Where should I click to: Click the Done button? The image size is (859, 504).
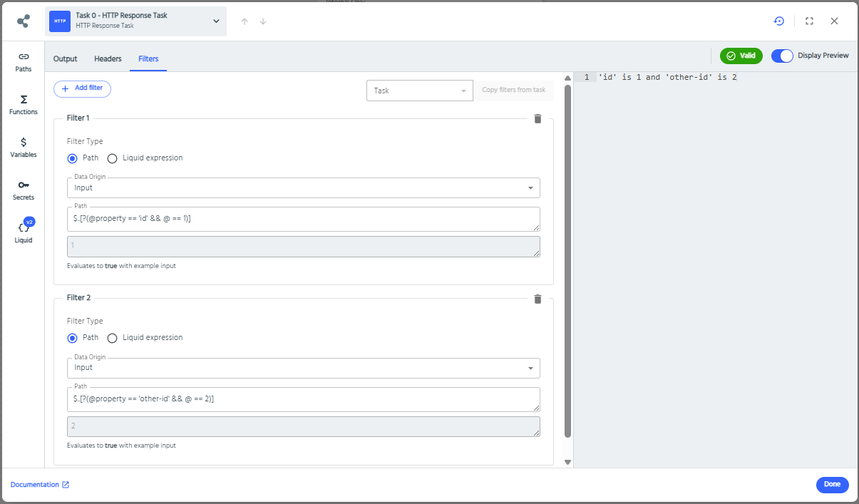[x=832, y=485]
